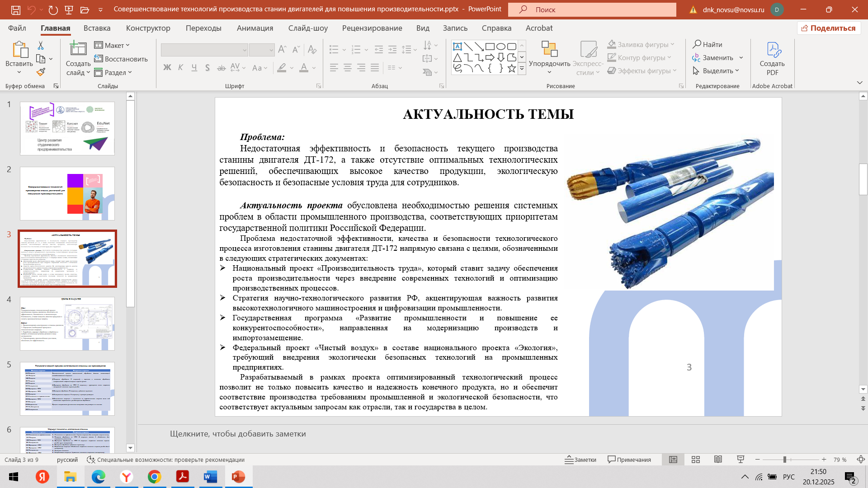868x488 pixels.
Task: Click the Save icon in title bar
Action: [16, 9]
